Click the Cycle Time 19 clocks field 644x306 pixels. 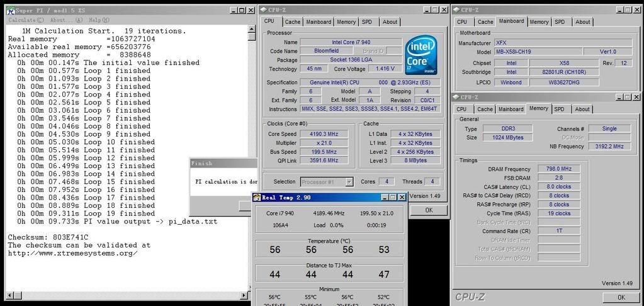[559, 213]
